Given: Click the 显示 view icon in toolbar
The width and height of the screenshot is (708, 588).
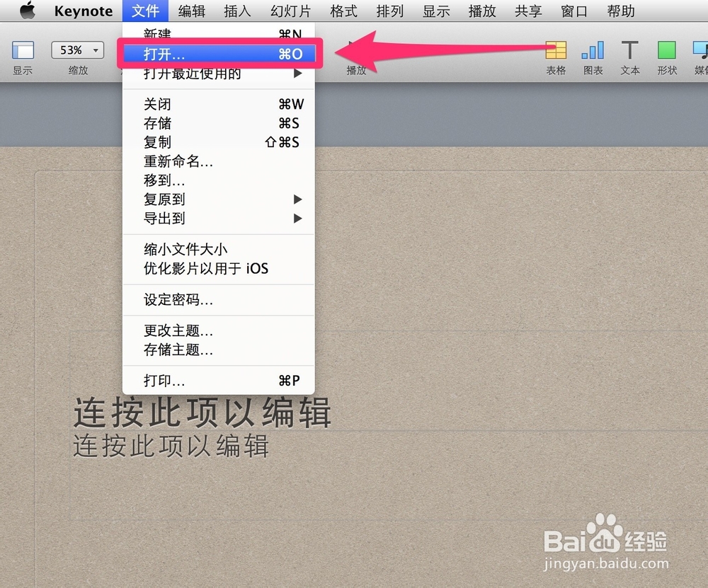Looking at the screenshot, I should coord(23,50).
